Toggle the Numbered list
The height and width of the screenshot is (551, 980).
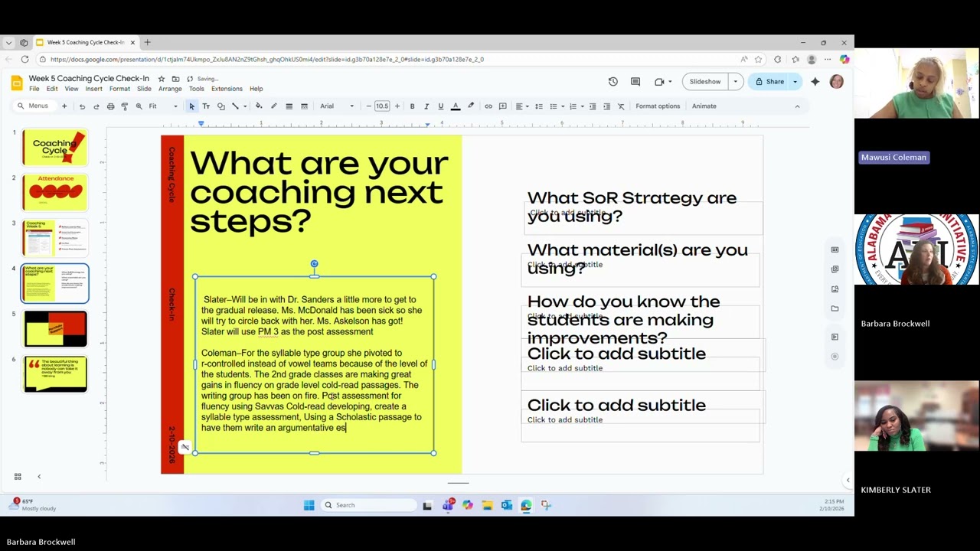coord(573,106)
